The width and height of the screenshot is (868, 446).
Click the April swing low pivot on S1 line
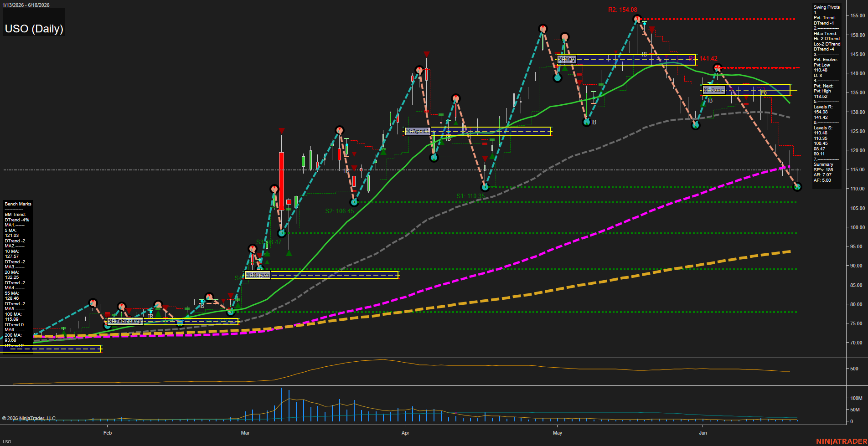tap(485, 187)
